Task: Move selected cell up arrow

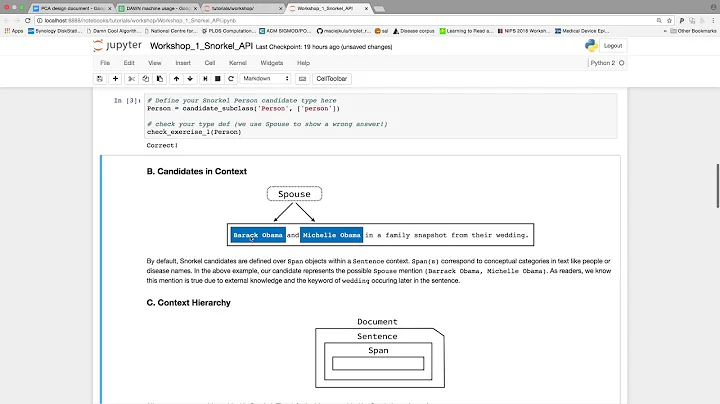Action: coord(176,79)
